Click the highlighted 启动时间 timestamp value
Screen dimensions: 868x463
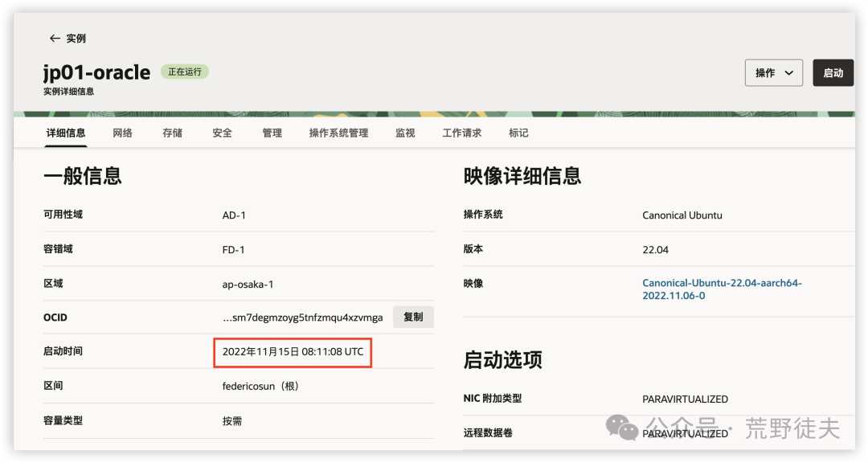(293, 351)
